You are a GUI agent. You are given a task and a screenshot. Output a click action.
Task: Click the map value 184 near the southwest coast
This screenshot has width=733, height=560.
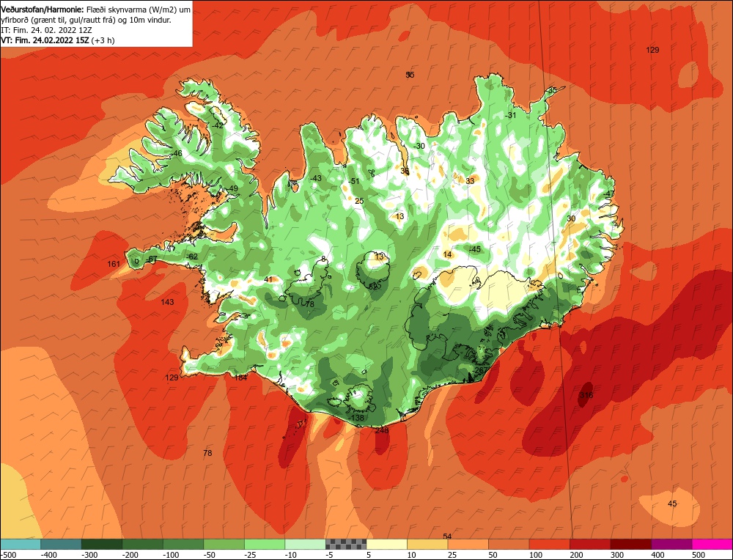240,377
